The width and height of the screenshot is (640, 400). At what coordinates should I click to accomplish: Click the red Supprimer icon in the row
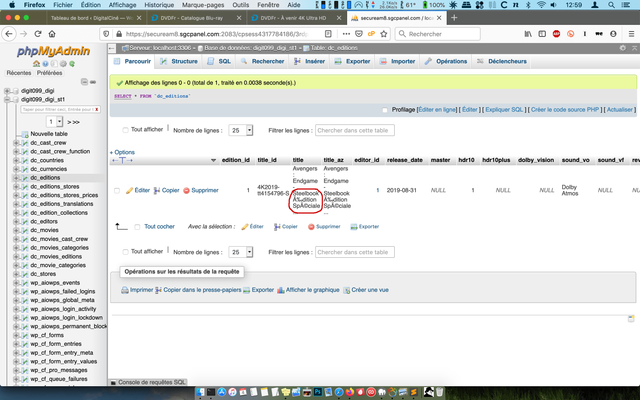pos(186,190)
